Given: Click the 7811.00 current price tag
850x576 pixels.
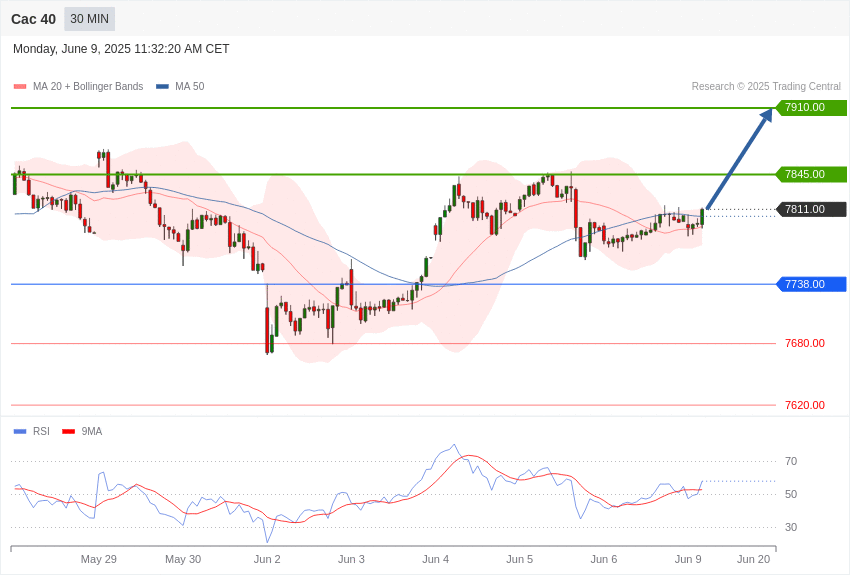Looking at the screenshot, I should click(812, 209).
